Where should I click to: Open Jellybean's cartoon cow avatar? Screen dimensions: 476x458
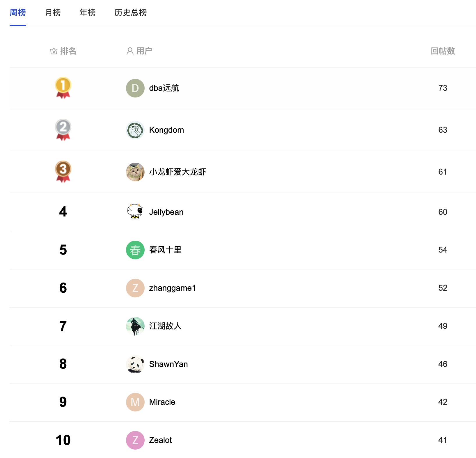point(135,212)
